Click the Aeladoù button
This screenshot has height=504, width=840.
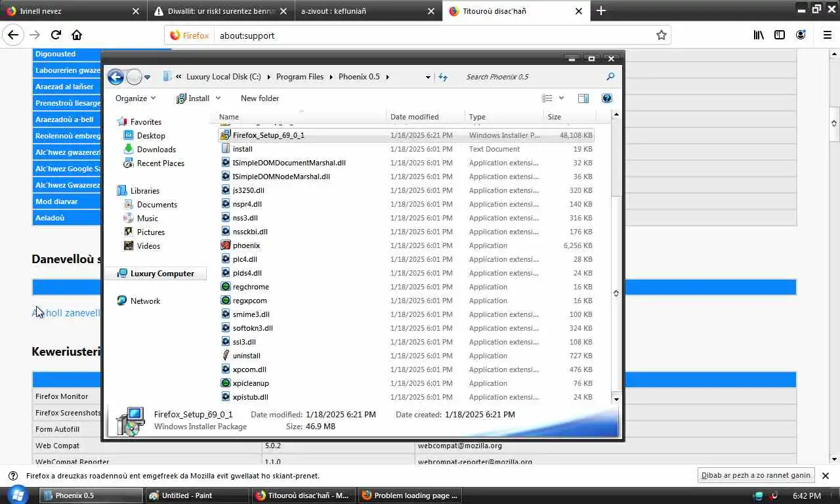[68, 218]
